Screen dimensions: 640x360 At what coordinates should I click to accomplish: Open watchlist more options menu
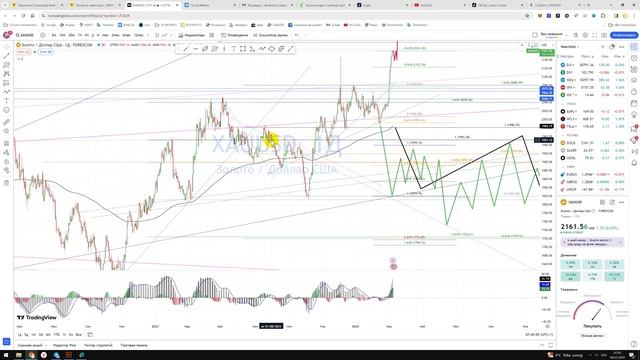tap(621, 47)
